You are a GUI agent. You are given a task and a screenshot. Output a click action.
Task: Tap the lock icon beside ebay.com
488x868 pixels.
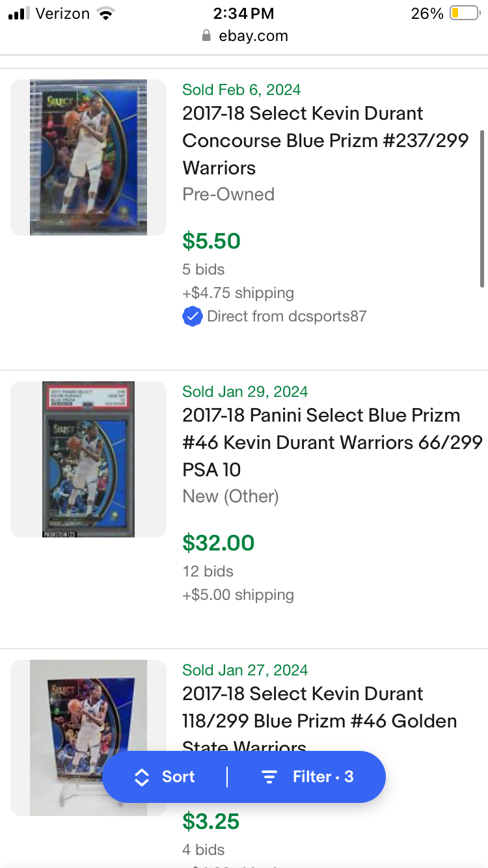point(206,36)
